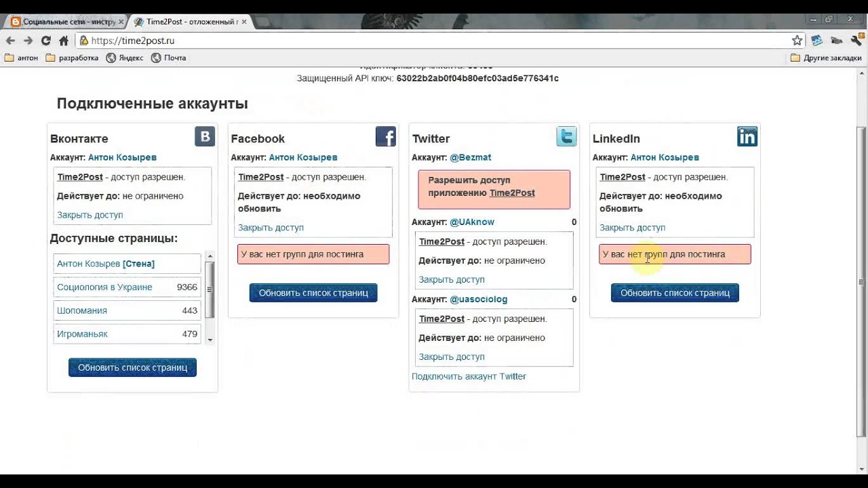Open new tab button
The height and width of the screenshot is (488, 868).
[263, 22]
